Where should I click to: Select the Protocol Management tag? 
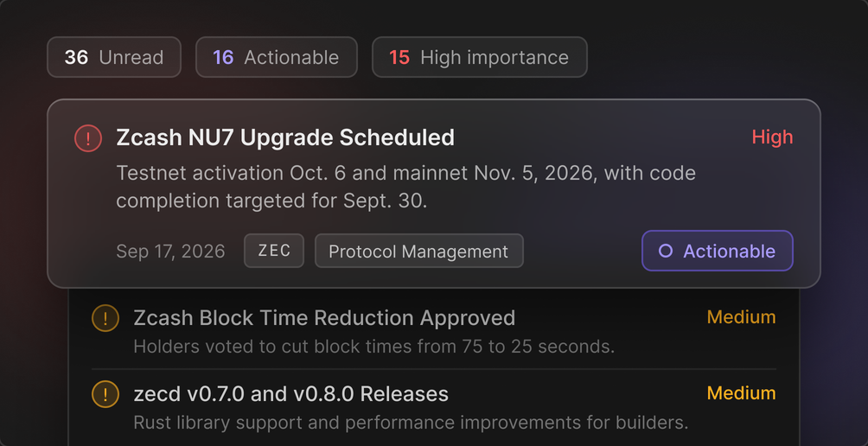(x=419, y=251)
